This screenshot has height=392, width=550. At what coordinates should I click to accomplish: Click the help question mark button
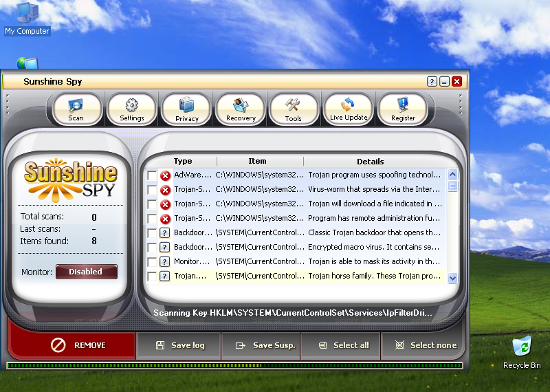pos(432,82)
